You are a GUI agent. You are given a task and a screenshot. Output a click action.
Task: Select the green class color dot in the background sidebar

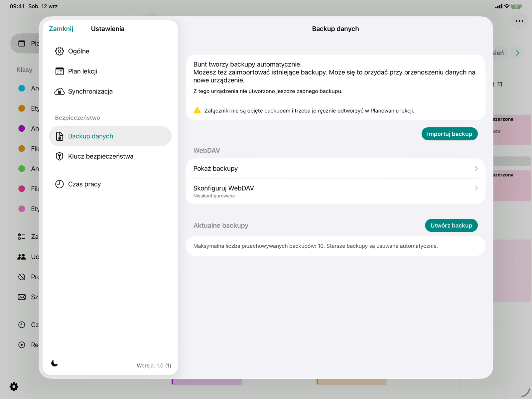tap(22, 169)
